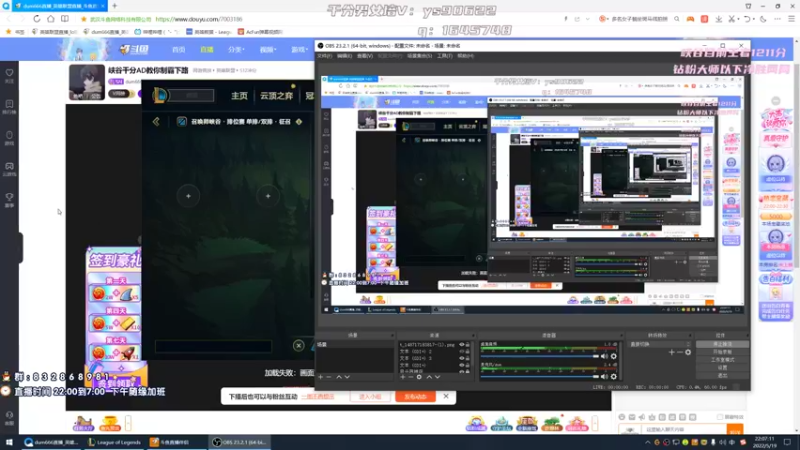Click the envelope icon in chat toolbar
This screenshot has width=800, height=450.
(x=632, y=417)
